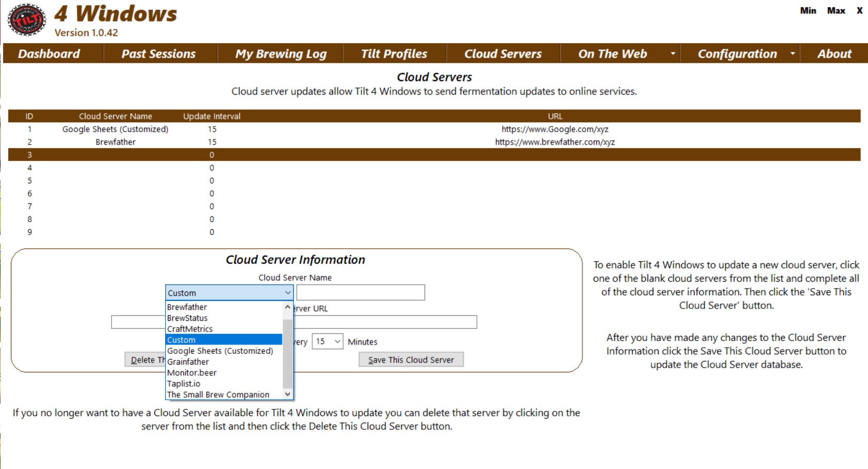Click Save This Cloud Server button
The image size is (868, 469).
coord(411,359)
